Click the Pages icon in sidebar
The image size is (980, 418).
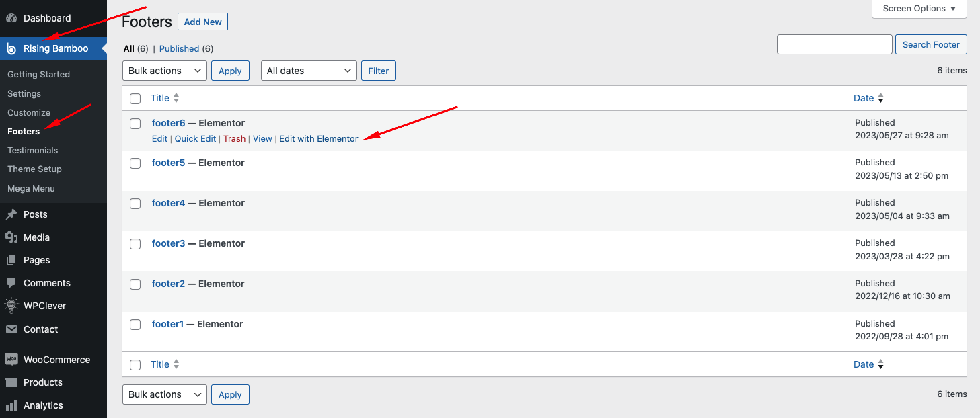(11, 260)
